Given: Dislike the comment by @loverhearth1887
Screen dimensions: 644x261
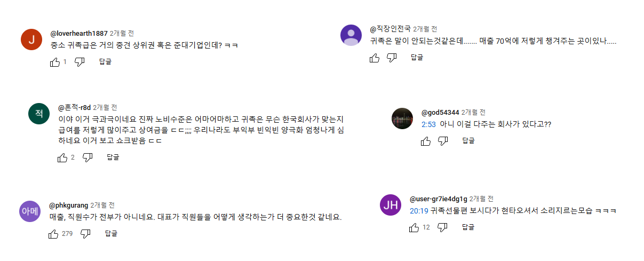Looking at the screenshot, I should pos(79,62).
